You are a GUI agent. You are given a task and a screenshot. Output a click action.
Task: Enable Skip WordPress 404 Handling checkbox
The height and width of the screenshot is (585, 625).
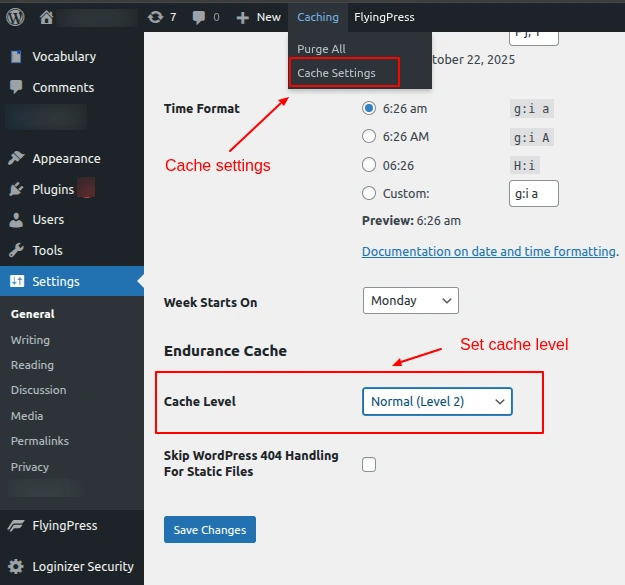point(369,464)
